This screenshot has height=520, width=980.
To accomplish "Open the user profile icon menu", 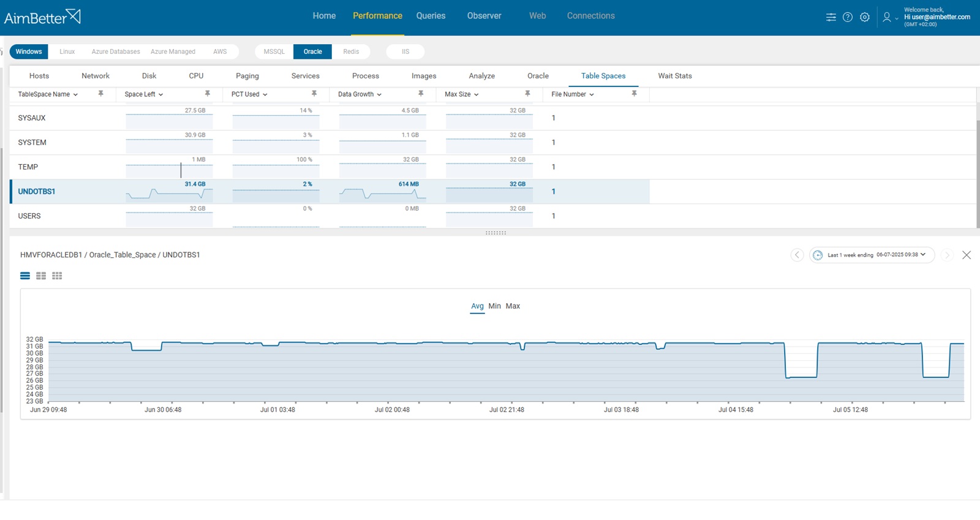I will click(x=889, y=17).
